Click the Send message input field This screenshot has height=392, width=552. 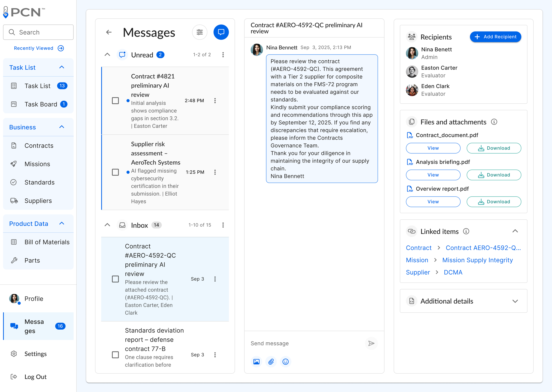coord(304,343)
